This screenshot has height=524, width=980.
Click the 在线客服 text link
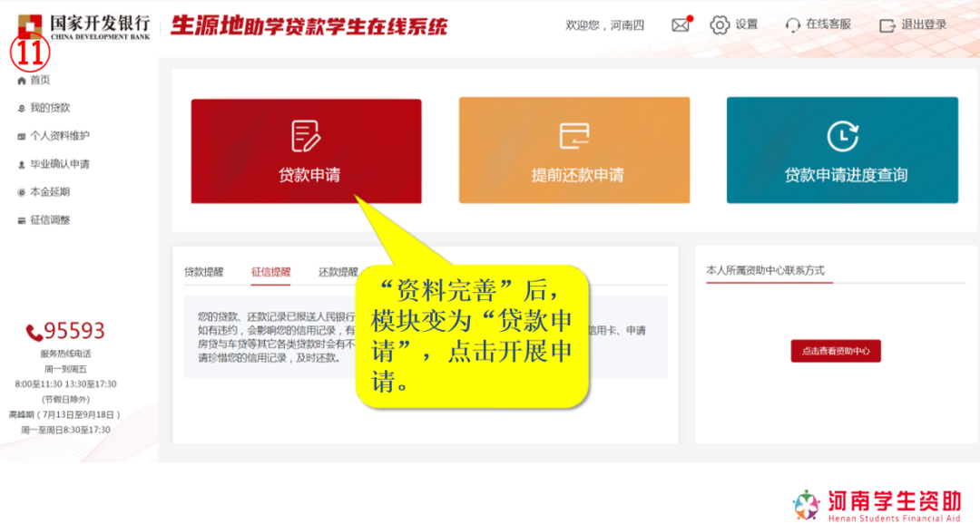click(x=828, y=24)
